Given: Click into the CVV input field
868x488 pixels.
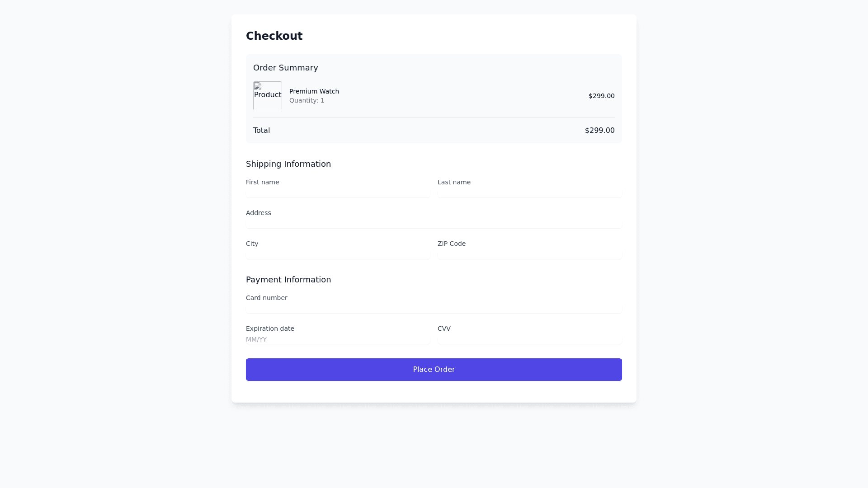Looking at the screenshot, I should [529, 339].
